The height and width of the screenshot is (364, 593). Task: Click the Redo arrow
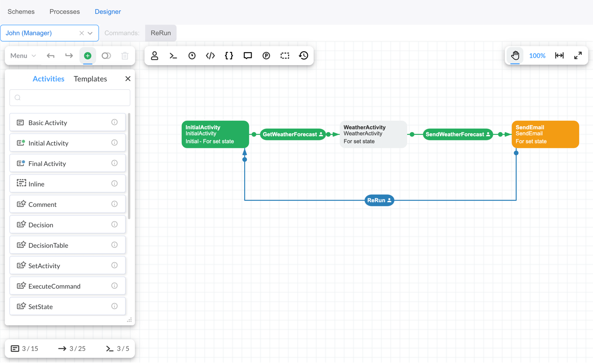[69, 56]
